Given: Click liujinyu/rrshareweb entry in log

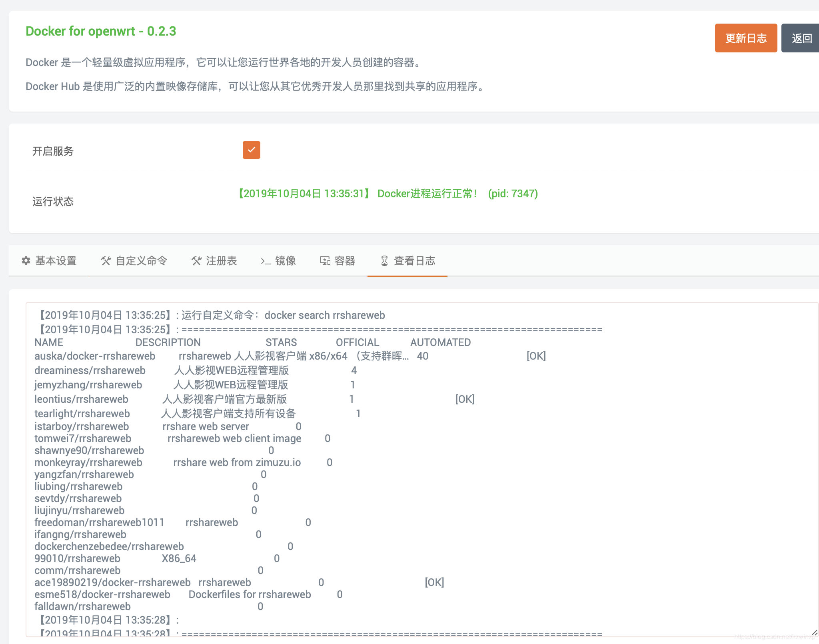Looking at the screenshot, I should (x=79, y=510).
